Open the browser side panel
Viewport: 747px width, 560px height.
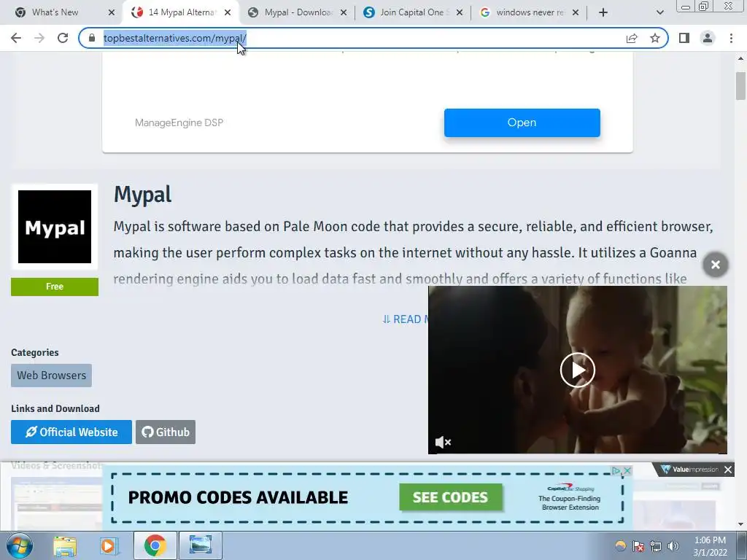pyautogui.click(x=684, y=38)
